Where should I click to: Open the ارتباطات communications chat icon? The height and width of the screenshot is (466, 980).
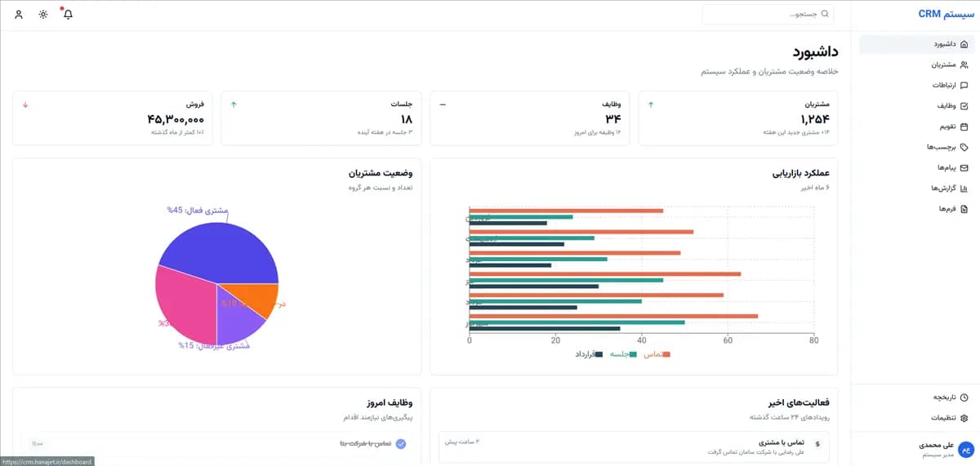964,85
